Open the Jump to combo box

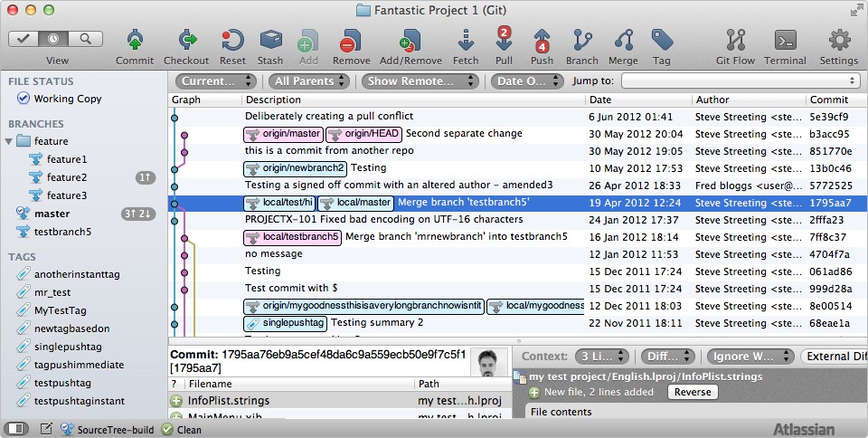tap(738, 81)
